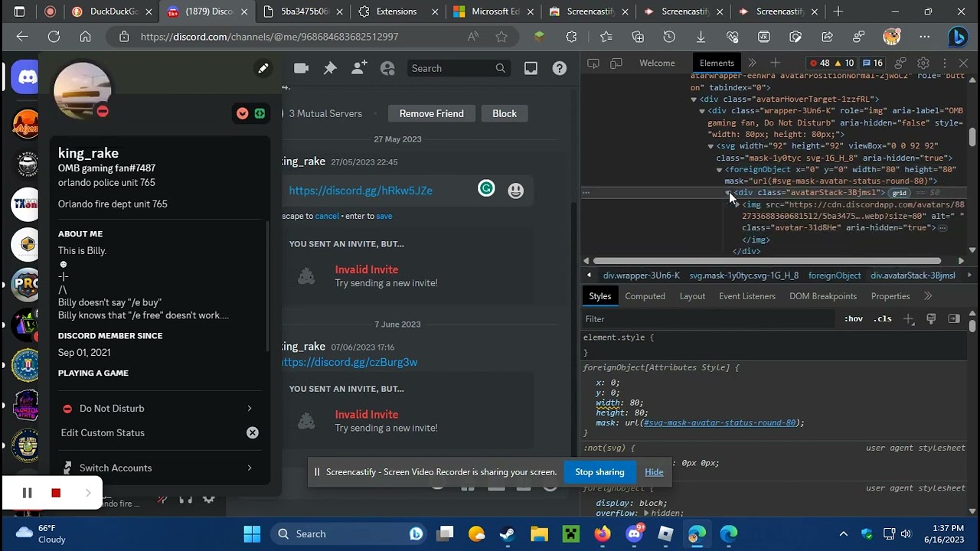
Task: Switch to Computed styles tab
Action: pyautogui.click(x=645, y=296)
